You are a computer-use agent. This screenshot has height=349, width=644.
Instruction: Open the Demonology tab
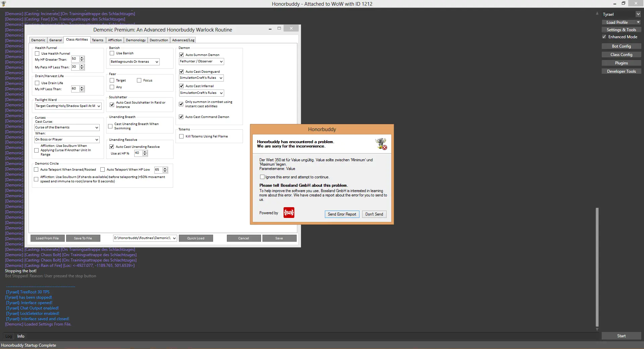point(136,40)
